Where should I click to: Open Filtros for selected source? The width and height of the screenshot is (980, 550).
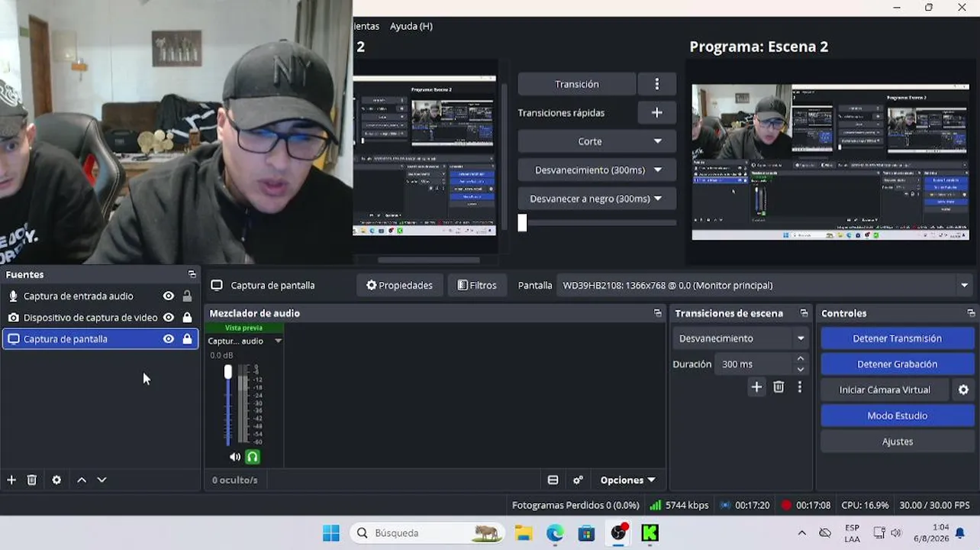click(x=477, y=285)
